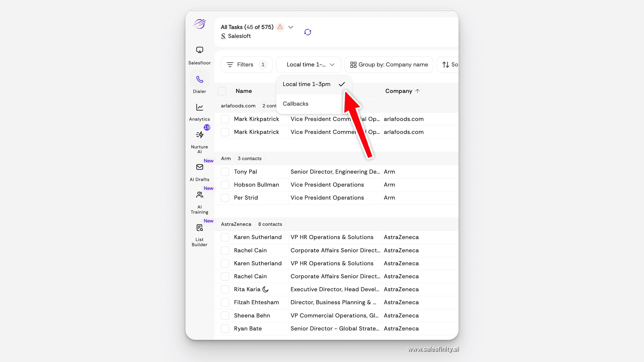The height and width of the screenshot is (362, 644).
Task: Open the Analytics chart icon
Action: pos(199,107)
